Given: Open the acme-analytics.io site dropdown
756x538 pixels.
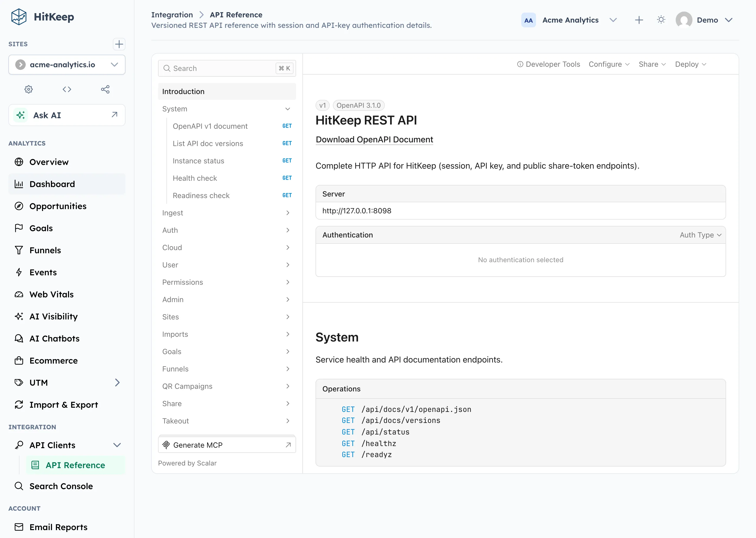Looking at the screenshot, I should [67, 65].
